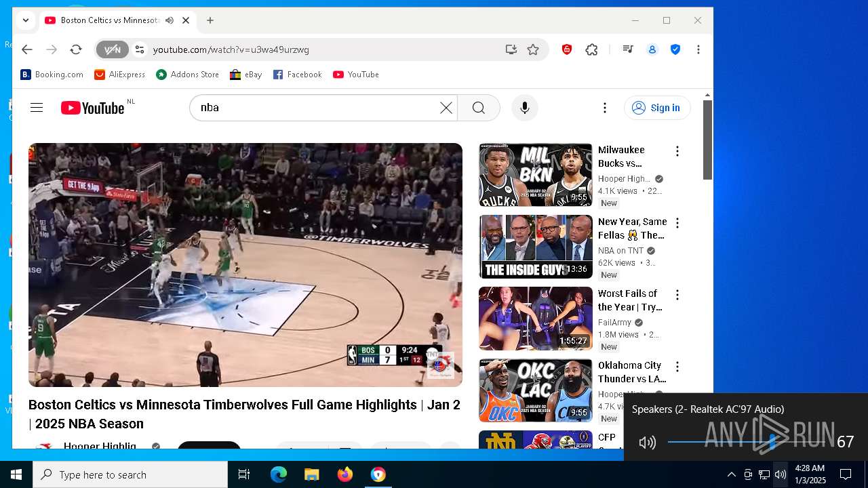The height and width of the screenshot is (488, 868).
Task: Bookmark this tab with star icon
Action: pos(533,49)
